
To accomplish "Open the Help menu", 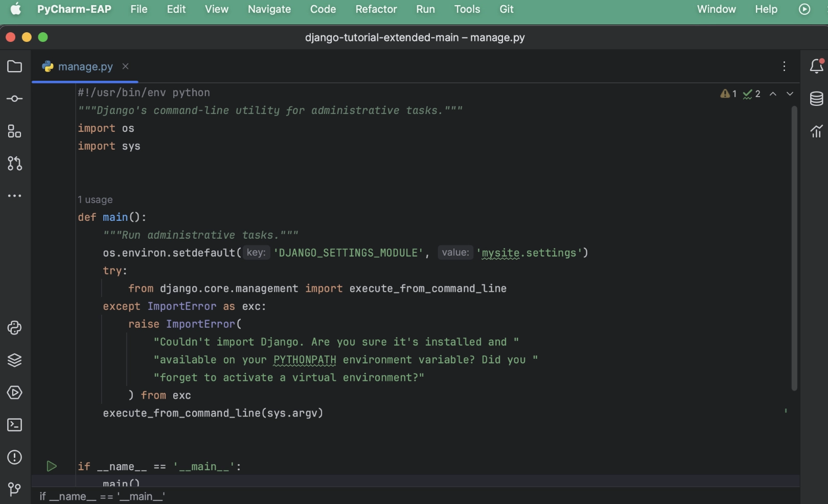I will coord(766,9).
